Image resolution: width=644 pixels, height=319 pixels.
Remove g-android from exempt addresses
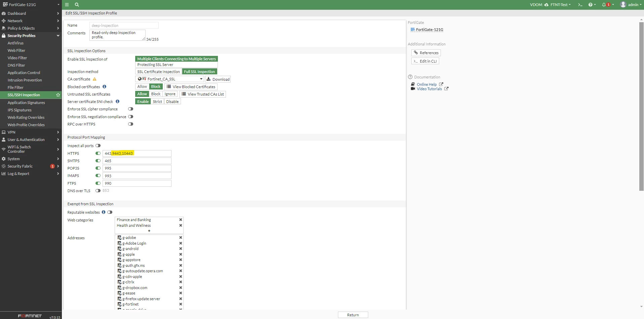181,249
